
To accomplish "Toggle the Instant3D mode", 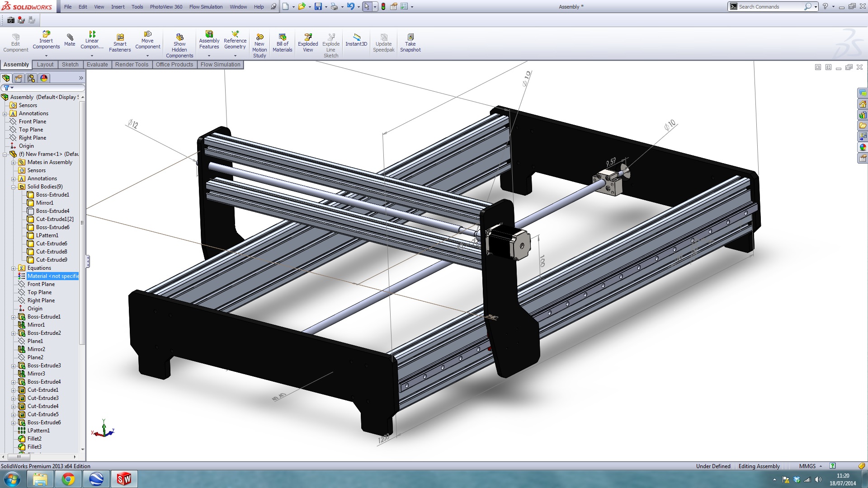I will (x=356, y=38).
